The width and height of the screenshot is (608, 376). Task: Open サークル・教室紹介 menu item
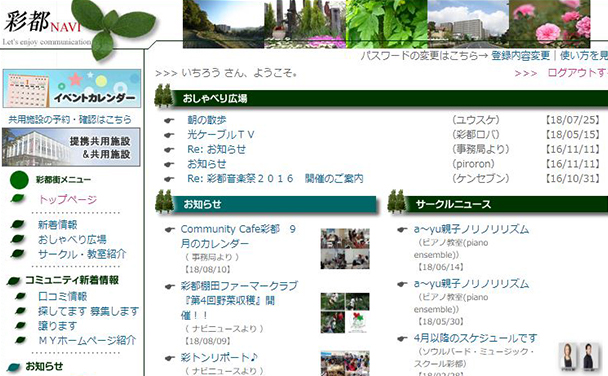click(x=82, y=254)
